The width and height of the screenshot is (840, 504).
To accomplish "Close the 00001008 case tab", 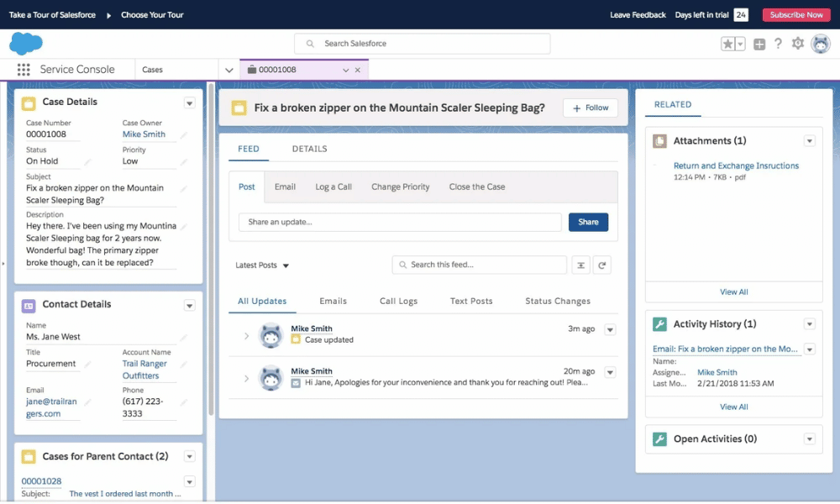I will tap(357, 71).
